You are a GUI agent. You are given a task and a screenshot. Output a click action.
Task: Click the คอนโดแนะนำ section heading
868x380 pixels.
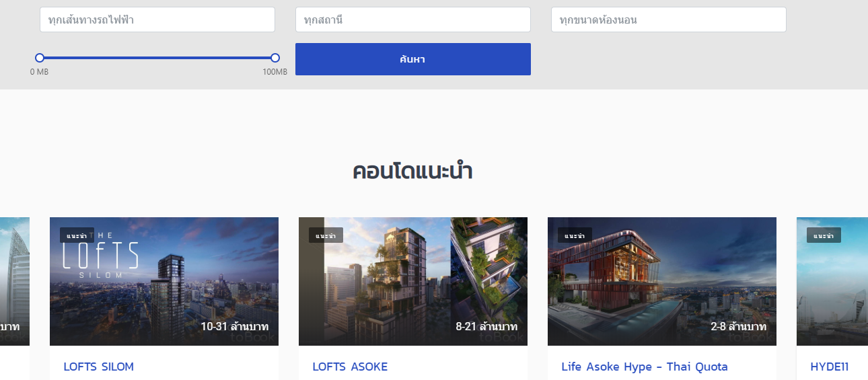point(412,172)
